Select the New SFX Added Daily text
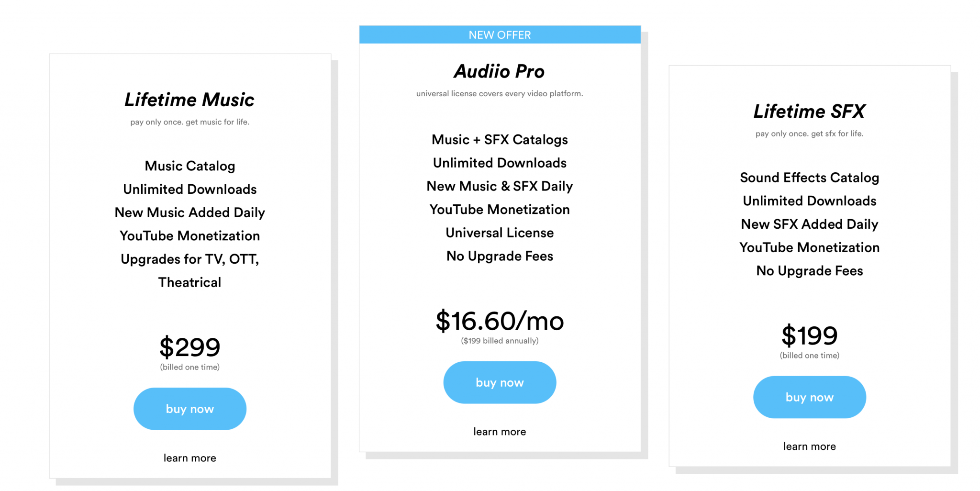 (x=809, y=224)
